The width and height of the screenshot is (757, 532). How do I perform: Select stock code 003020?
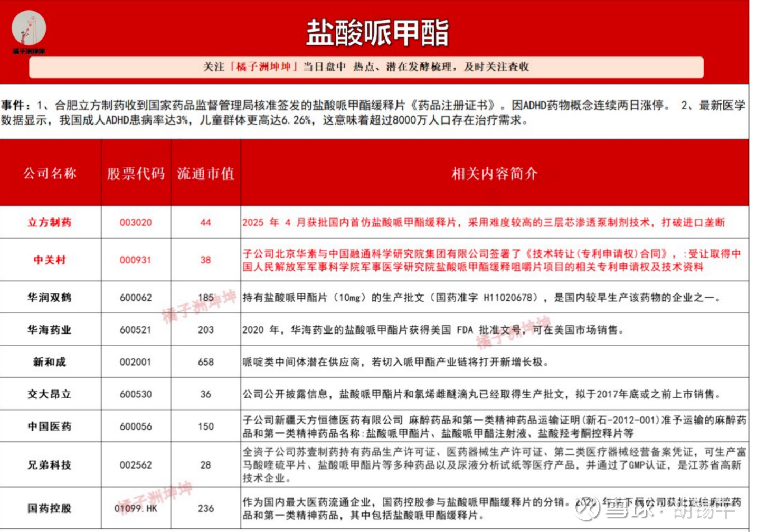136,222
